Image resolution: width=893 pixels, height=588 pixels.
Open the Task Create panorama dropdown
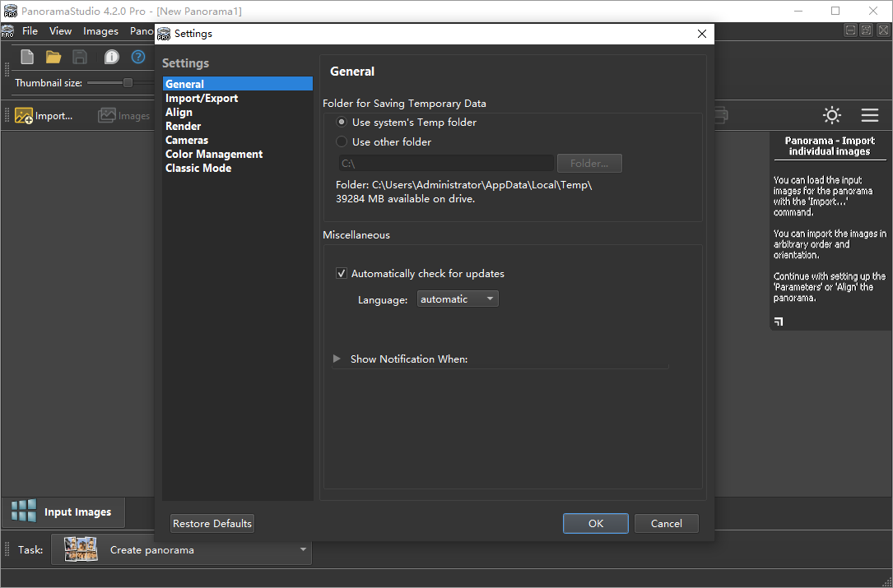click(182, 549)
